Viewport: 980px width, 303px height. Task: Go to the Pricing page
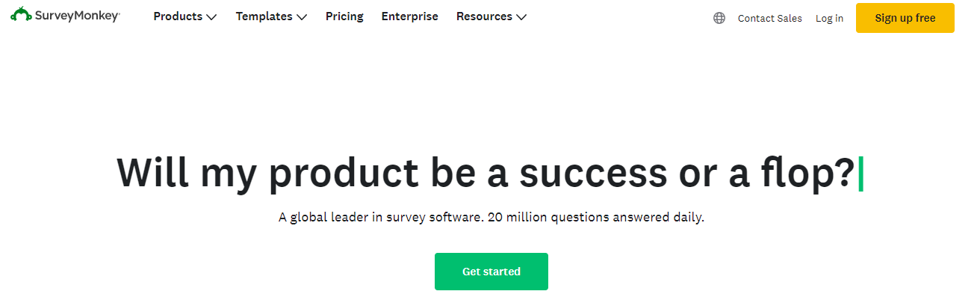click(x=344, y=16)
